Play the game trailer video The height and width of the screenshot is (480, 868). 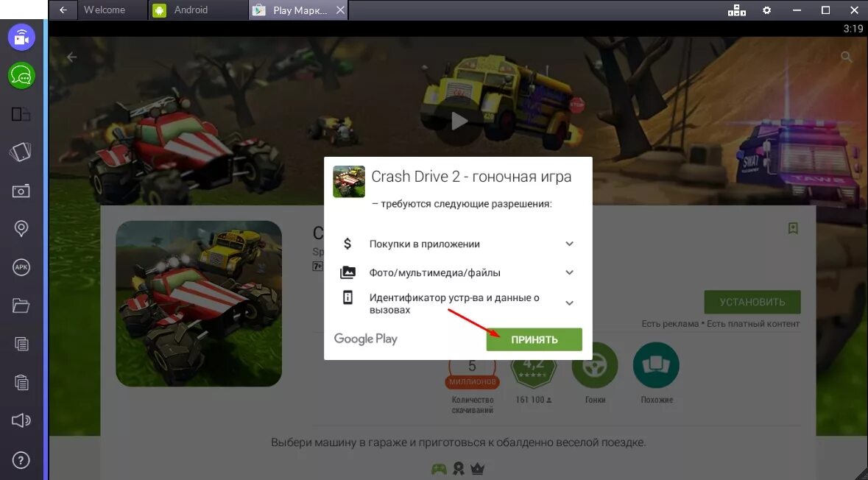pyautogui.click(x=459, y=121)
